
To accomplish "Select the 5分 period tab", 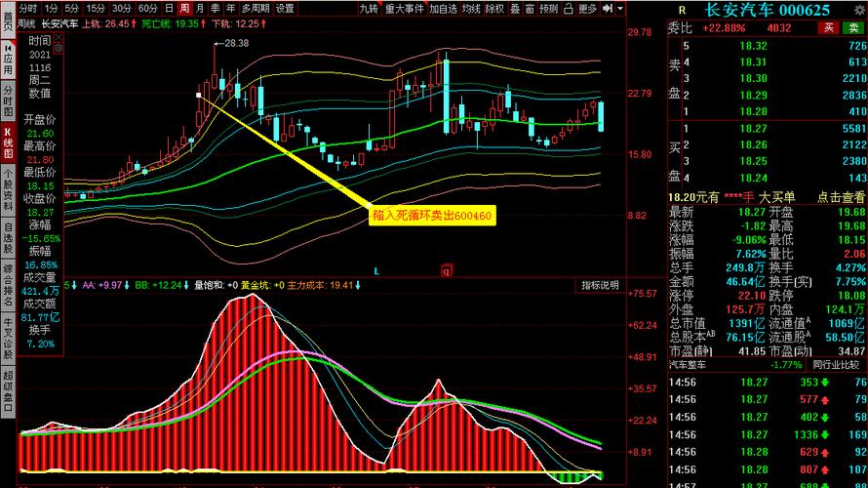I will (72, 9).
